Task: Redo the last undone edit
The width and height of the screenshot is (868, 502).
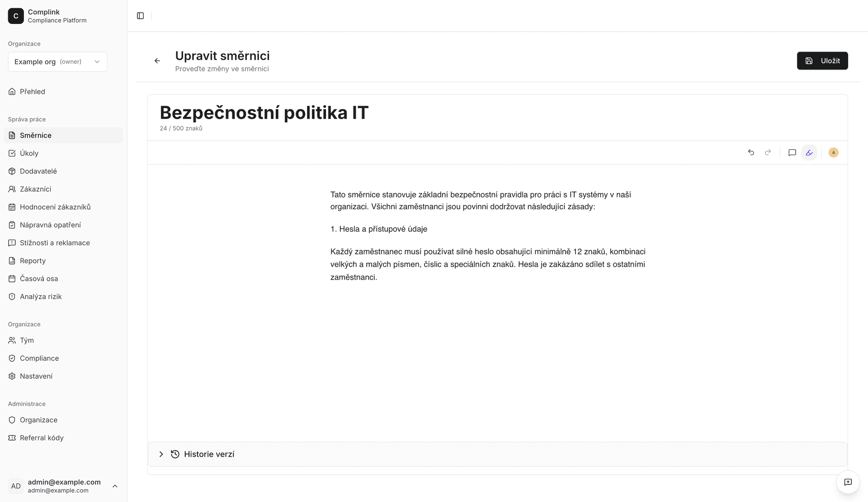Action: click(768, 152)
